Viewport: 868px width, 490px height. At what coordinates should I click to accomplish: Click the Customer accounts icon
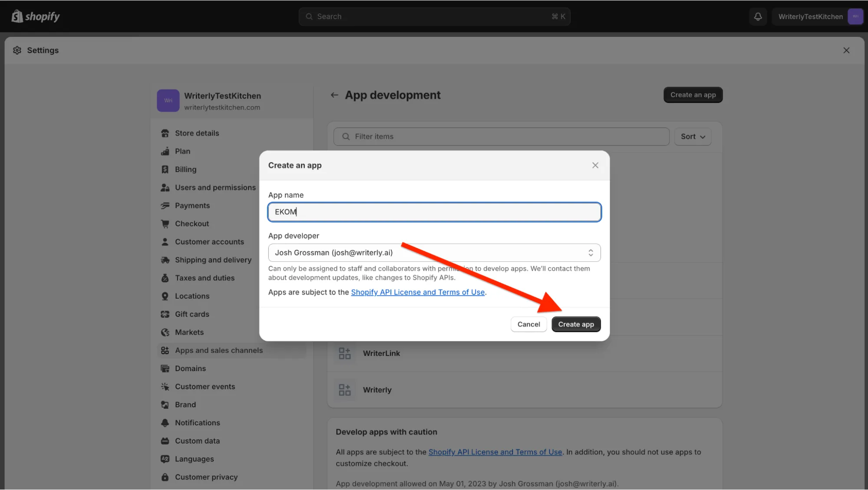[165, 242]
